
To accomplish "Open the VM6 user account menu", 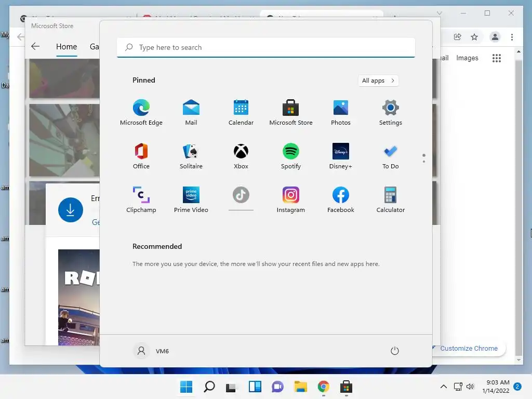I will pos(152,351).
